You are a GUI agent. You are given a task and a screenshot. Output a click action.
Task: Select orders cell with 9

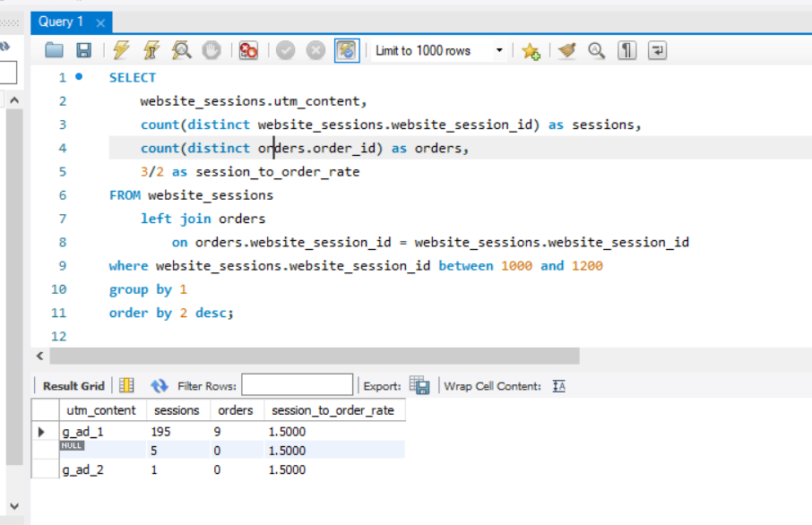coord(237,431)
